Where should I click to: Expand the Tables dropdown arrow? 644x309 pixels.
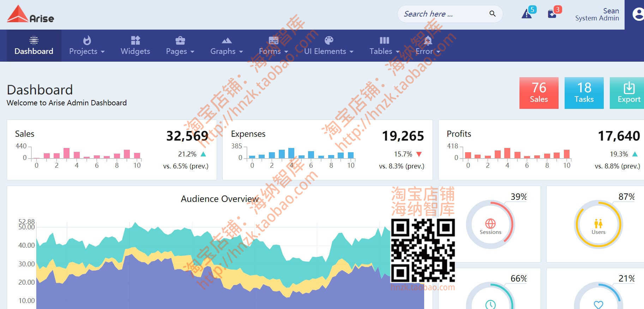click(398, 52)
